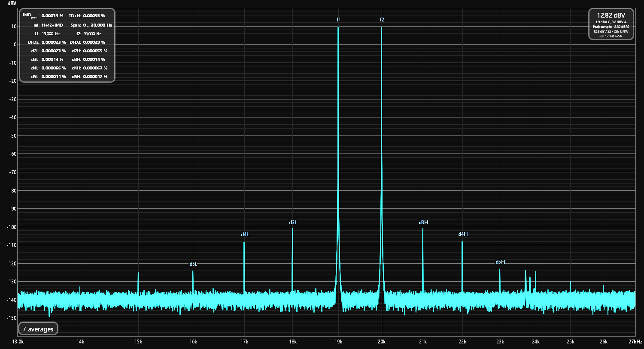The height and width of the screenshot is (349, 644).
Task: Select the d3L distortion marker label
Action: coord(293,223)
